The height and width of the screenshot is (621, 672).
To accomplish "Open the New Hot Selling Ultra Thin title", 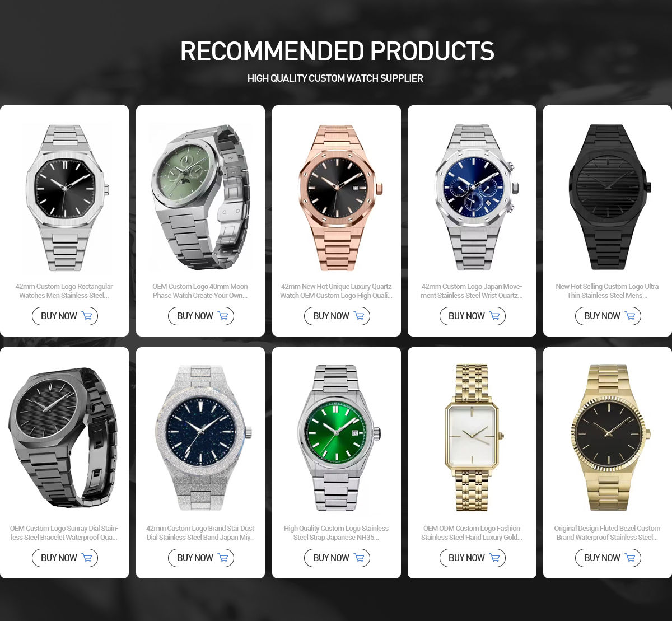I will click(608, 291).
